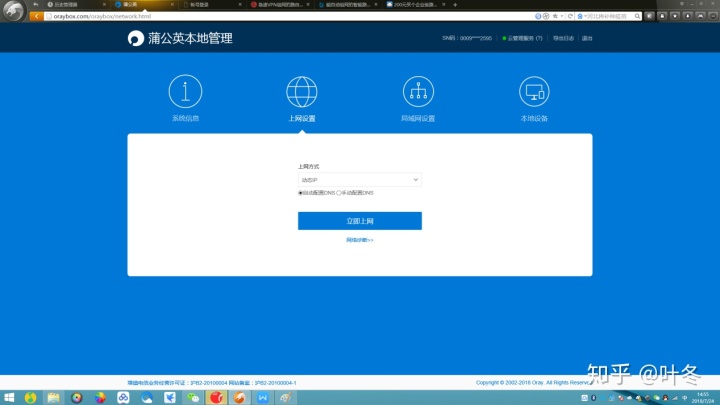Screen dimensions: 720x405
Task: Switch to the 200元 browser tab
Action: [x=415, y=5]
